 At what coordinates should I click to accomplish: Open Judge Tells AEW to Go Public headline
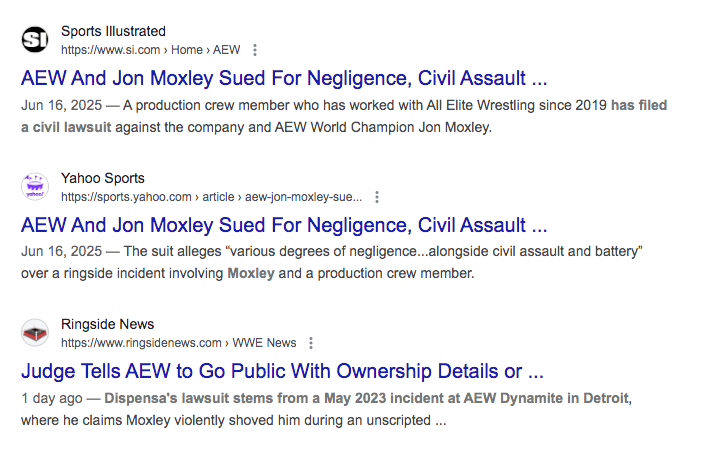pyautogui.click(x=282, y=372)
